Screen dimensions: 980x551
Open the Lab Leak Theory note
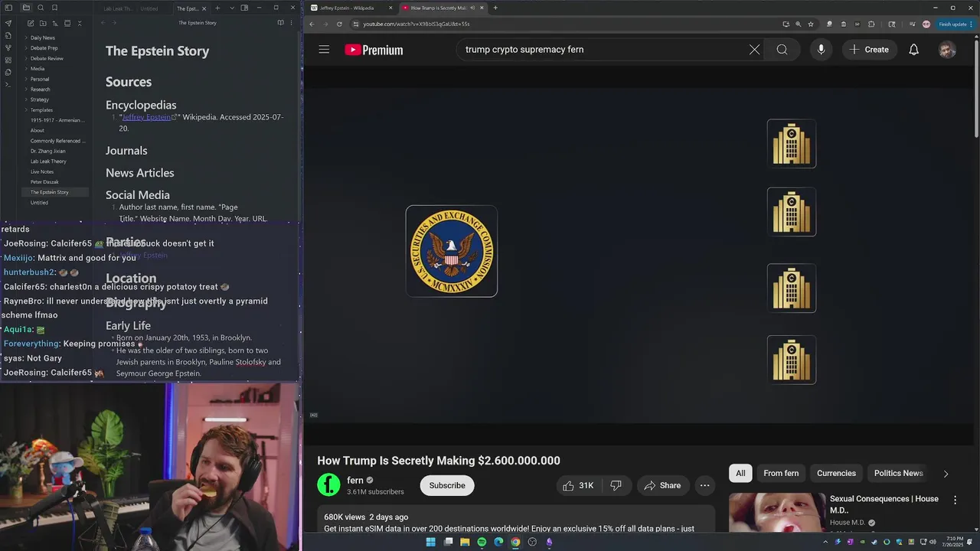[48, 161]
